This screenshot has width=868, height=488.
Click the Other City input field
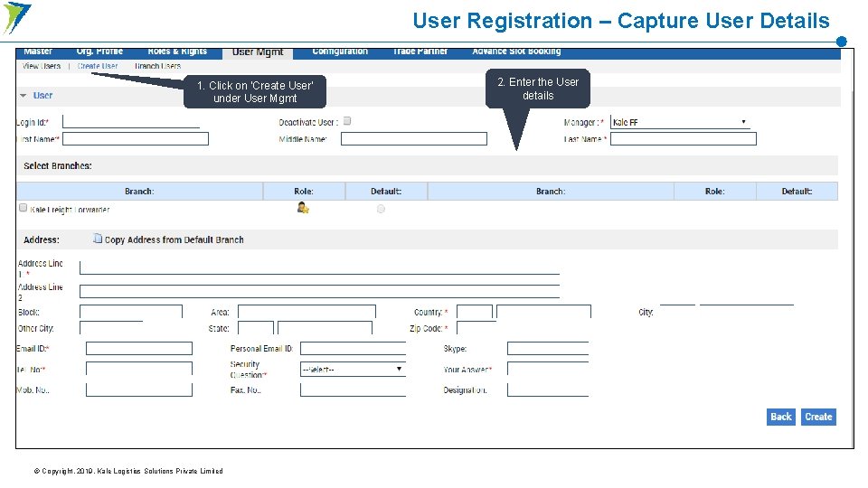tap(111, 327)
